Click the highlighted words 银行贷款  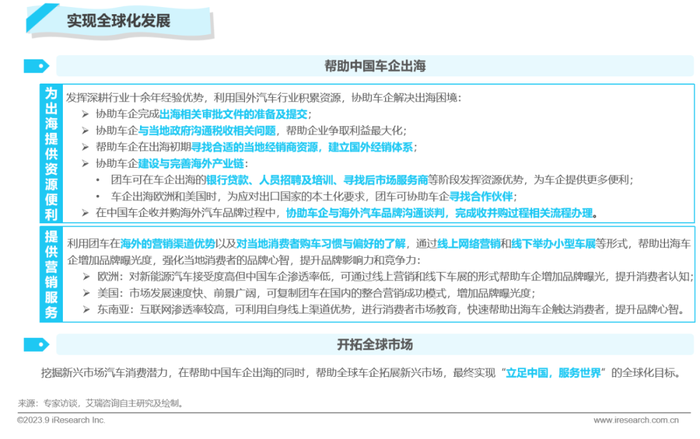[227, 180]
